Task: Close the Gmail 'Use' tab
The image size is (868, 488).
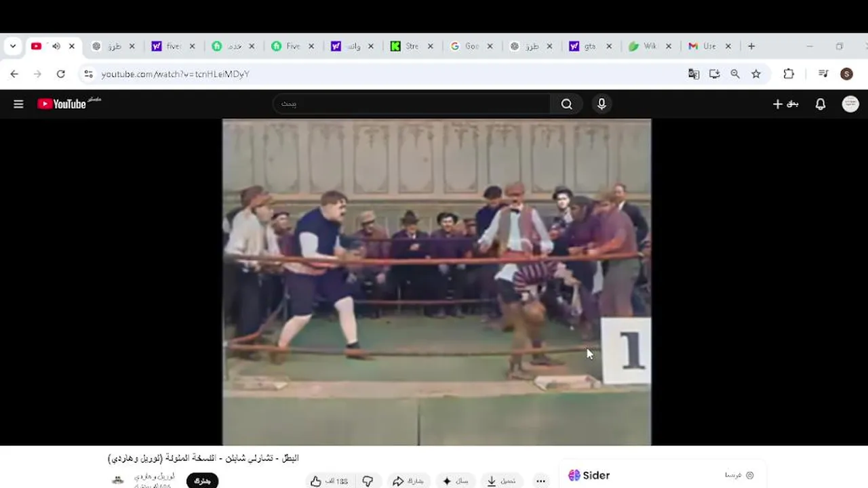Action: (x=728, y=46)
